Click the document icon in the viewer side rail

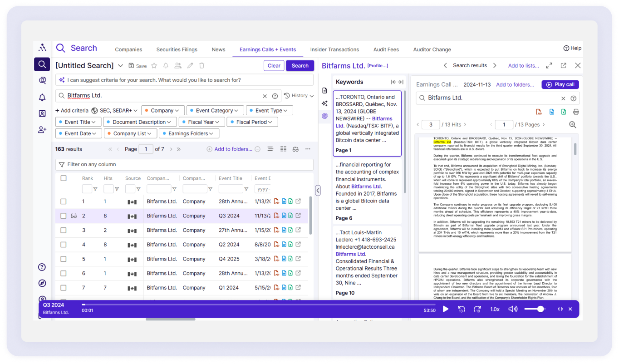point(324,91)
